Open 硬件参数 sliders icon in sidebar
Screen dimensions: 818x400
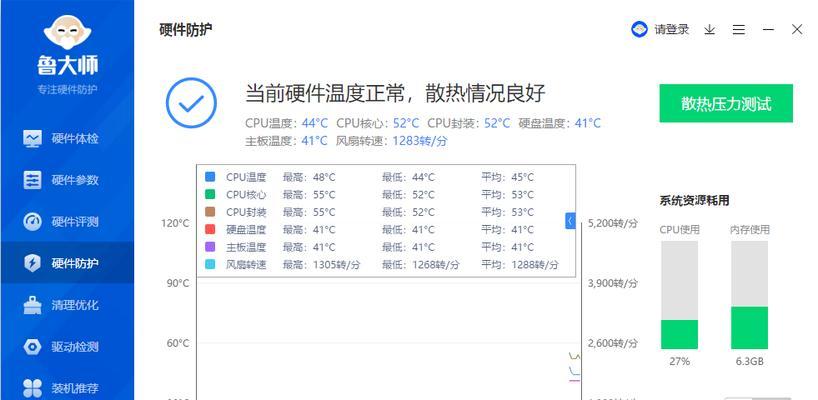pyautogui.click(x=32, y=180)
